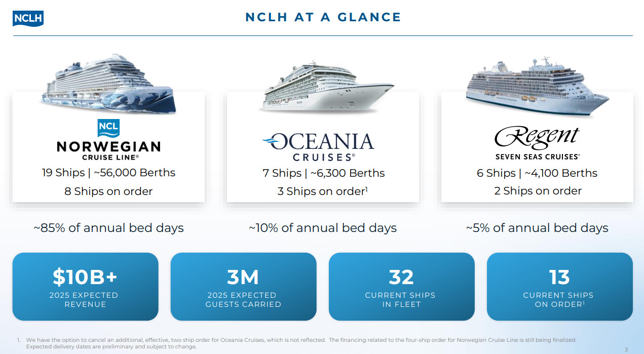This screenshot has width=644, height=354.
Task: Click the 13 current ships on order tile
Action: pyautogui.click(x=559, y=287)
